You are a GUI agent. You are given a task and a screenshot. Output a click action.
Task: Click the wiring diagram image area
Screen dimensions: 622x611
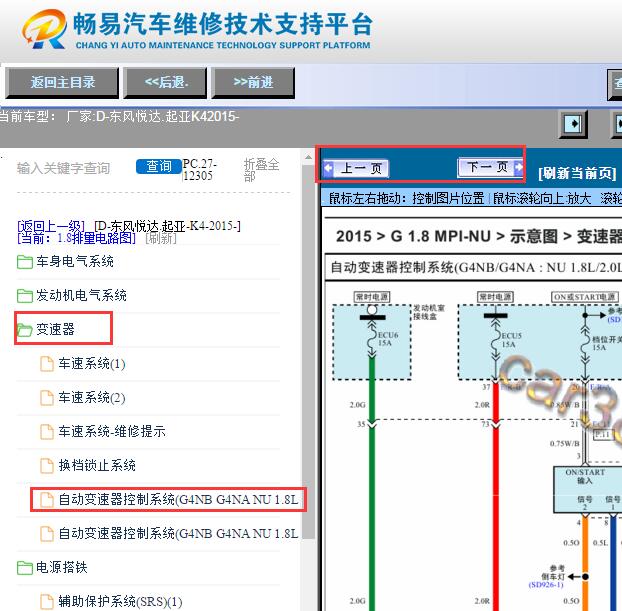click(474, 446)
